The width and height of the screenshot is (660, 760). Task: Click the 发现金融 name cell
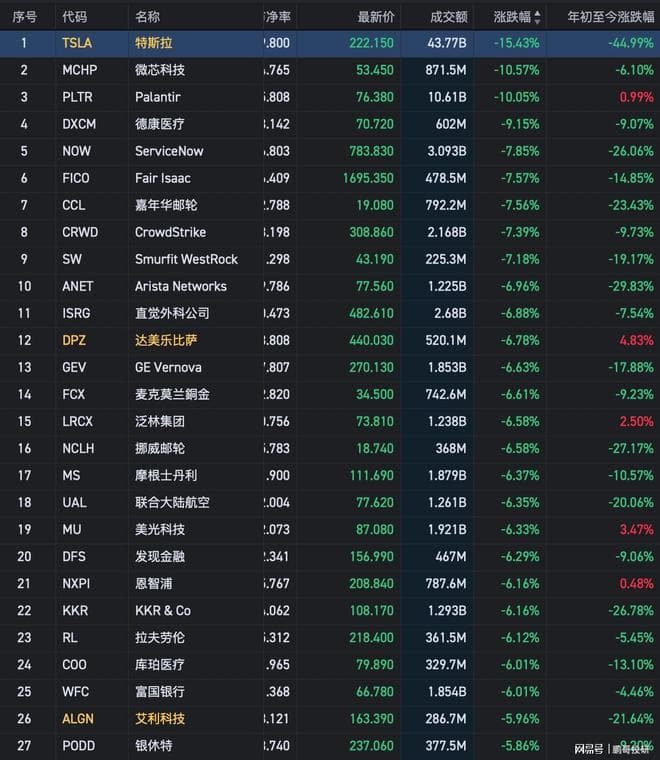click(160, 557)
